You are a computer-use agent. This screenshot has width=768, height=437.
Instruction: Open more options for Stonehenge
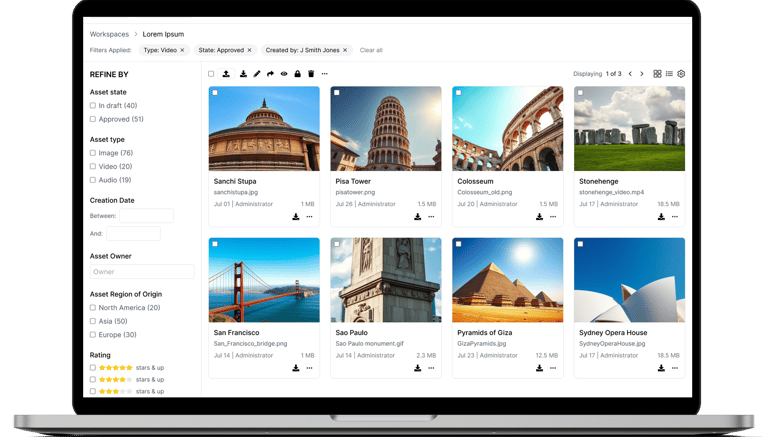click(675, 217)
